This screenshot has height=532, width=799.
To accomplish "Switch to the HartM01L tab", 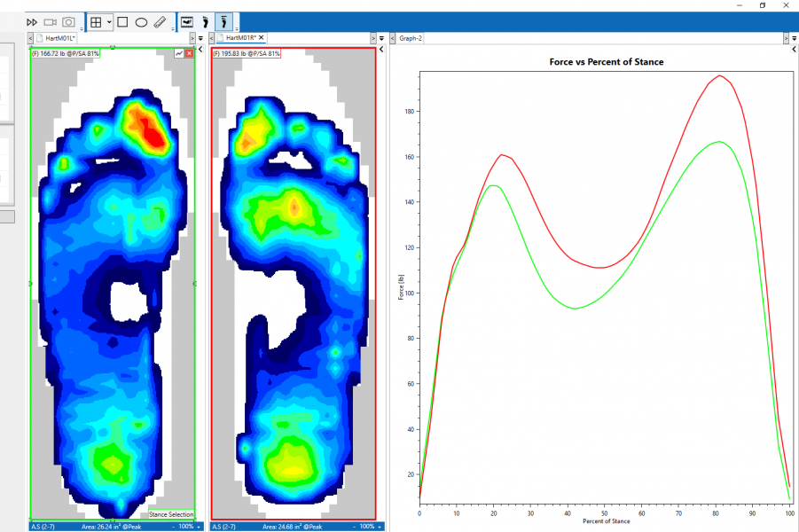I will 59,39.
